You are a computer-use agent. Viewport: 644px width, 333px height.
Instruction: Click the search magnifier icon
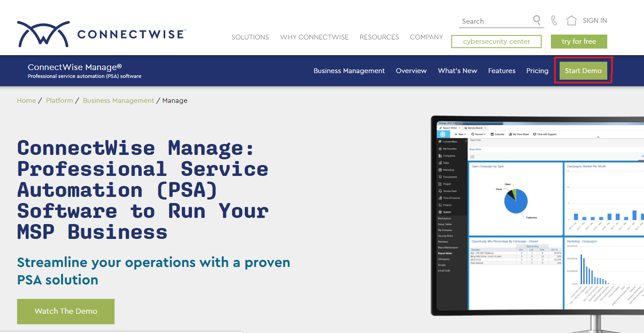point(537,20)
